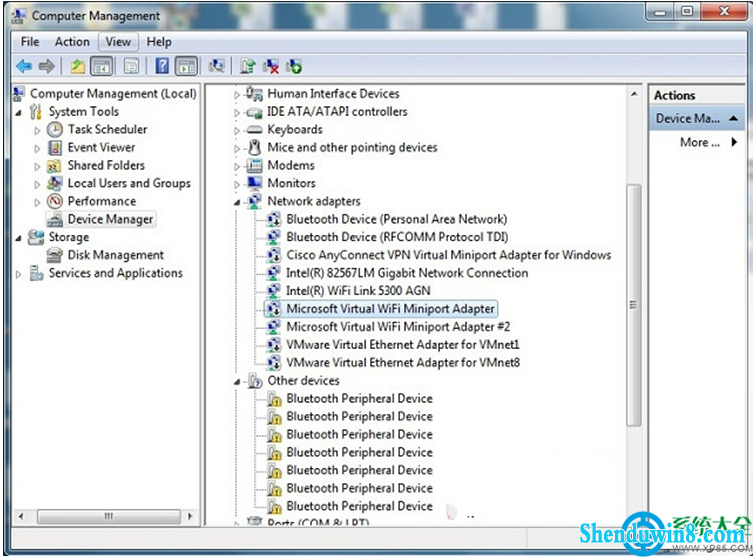
Task: Click the Keyboards category icon
Action: coord(254,130)
